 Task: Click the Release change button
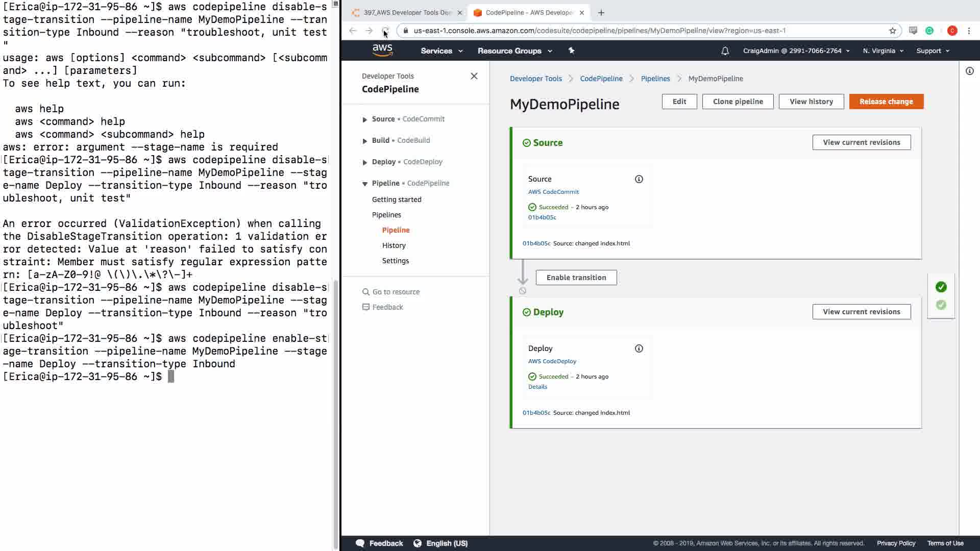(886, 102)
